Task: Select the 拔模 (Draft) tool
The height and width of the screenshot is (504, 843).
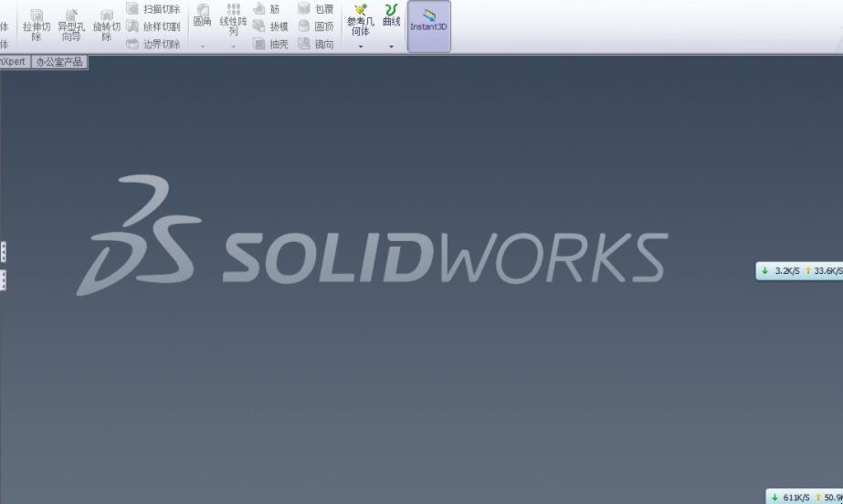Action: coord(271,26)
